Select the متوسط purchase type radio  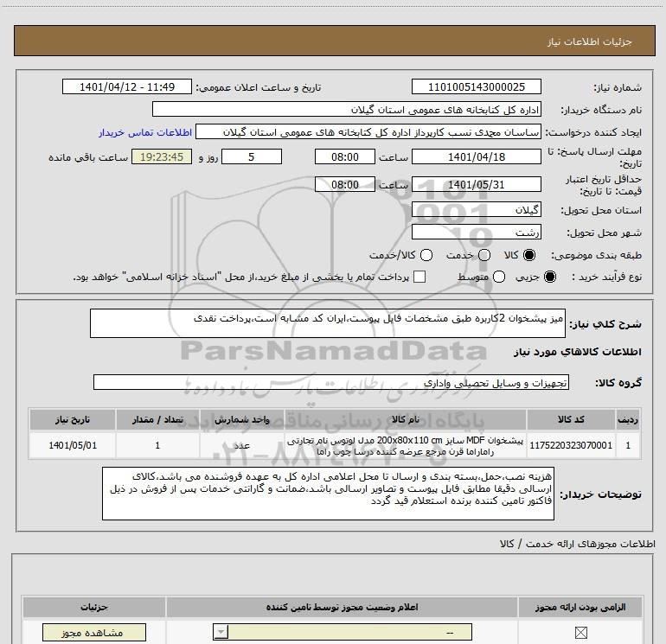pos(499,277)
